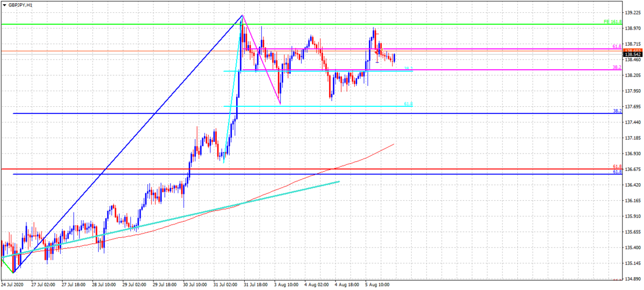Click the 24 Jul 2020 date label

pyautogui.click(x=11, y=284)
